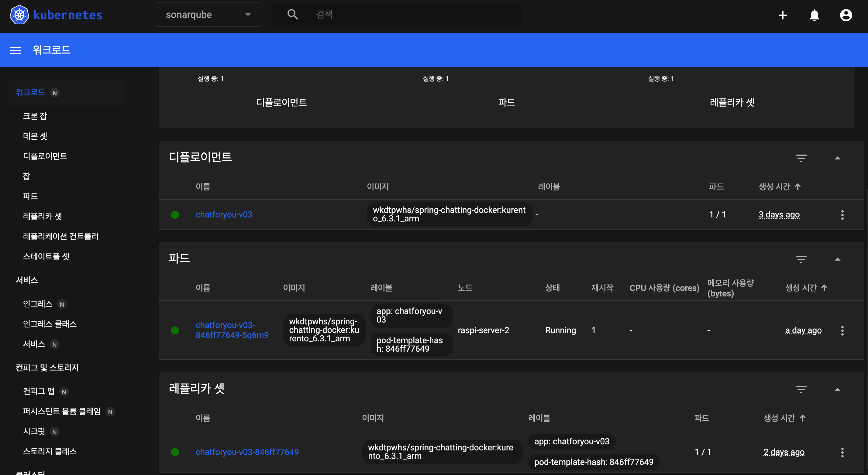Image resolution: width=868 pixels, height=475 pixels.
Task: Open actions menu for chatforyou-v03 deployment
Action: coord(842,215)
